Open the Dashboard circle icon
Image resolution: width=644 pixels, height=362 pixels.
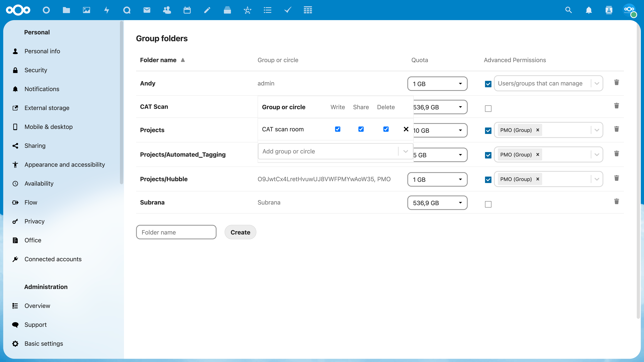[x=46, y=10]
